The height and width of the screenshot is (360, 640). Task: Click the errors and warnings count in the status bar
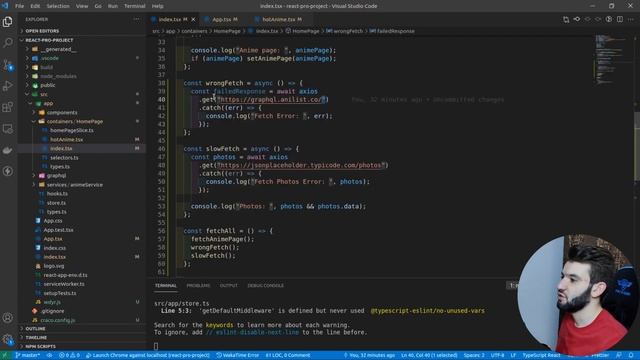coord(69,355)
